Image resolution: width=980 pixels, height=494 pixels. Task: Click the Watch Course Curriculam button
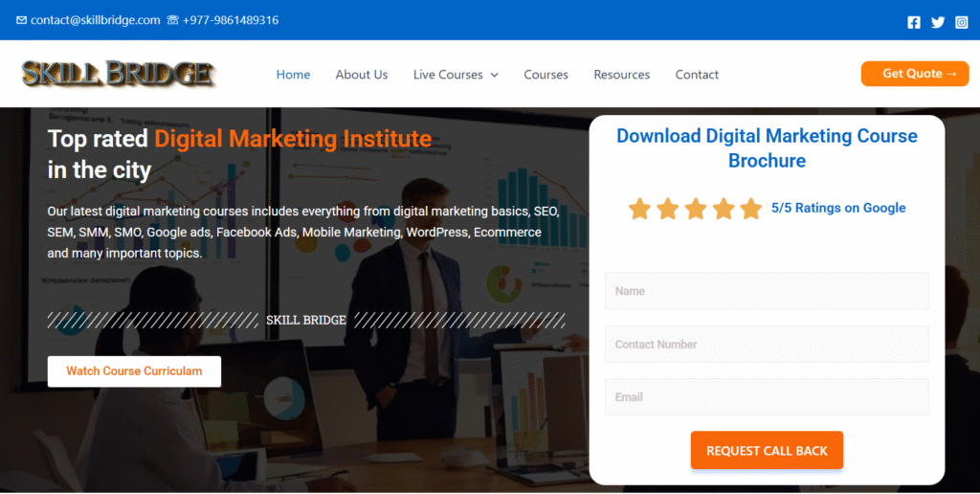(134, 371)
